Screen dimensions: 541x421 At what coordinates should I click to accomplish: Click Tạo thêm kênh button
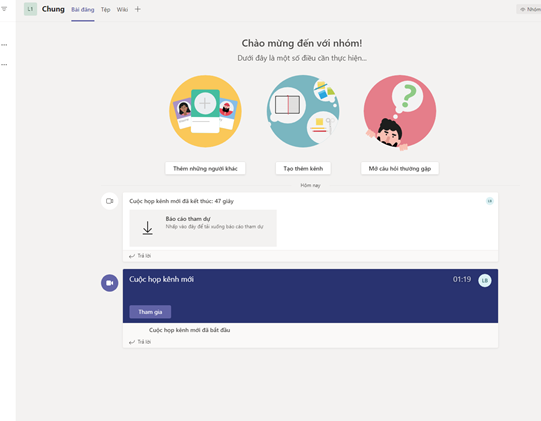tap(303, 168)
